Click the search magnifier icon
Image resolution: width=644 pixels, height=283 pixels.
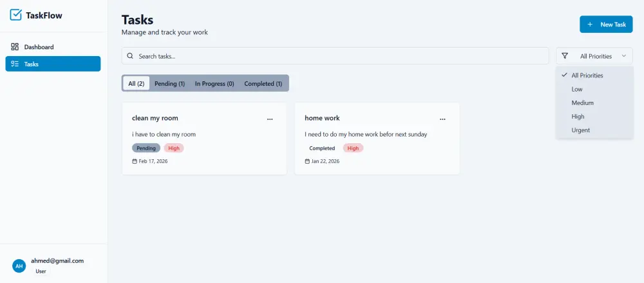click(130, 56)
